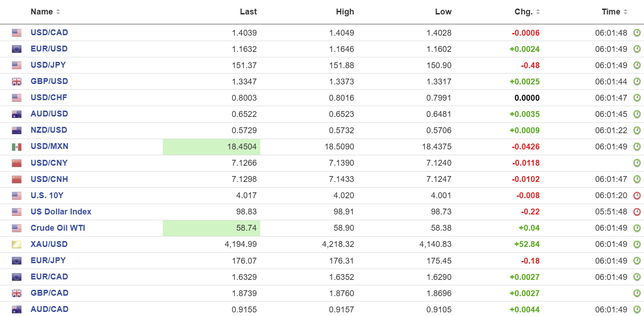
Task: Click the green clock icon in USD/CAD row
Action: tap(637, 33)
